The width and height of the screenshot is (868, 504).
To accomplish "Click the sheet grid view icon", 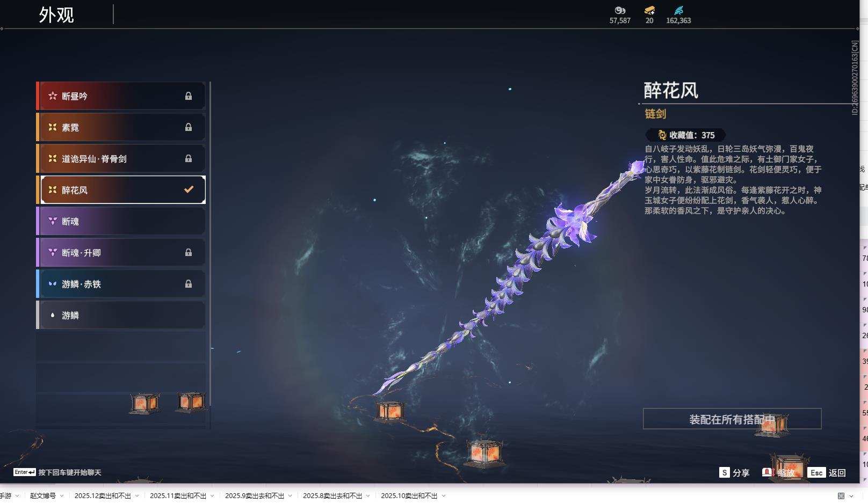I will point(841,496).
